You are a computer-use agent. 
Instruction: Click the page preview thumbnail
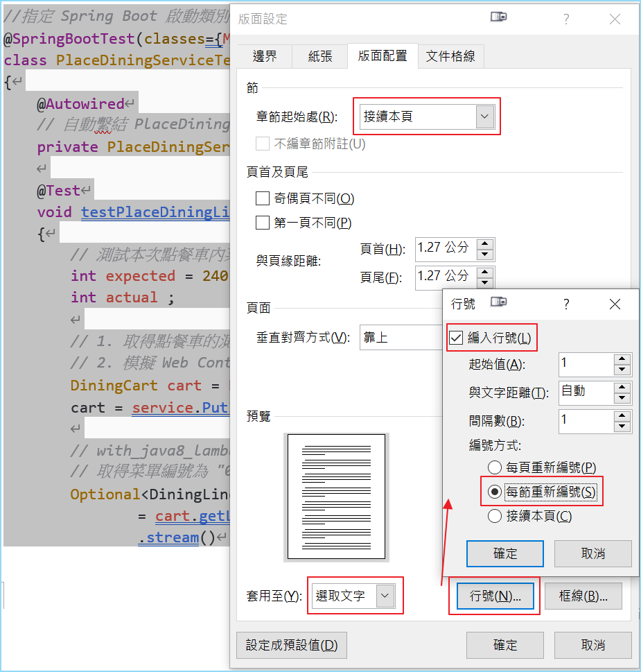coord(337,497)
